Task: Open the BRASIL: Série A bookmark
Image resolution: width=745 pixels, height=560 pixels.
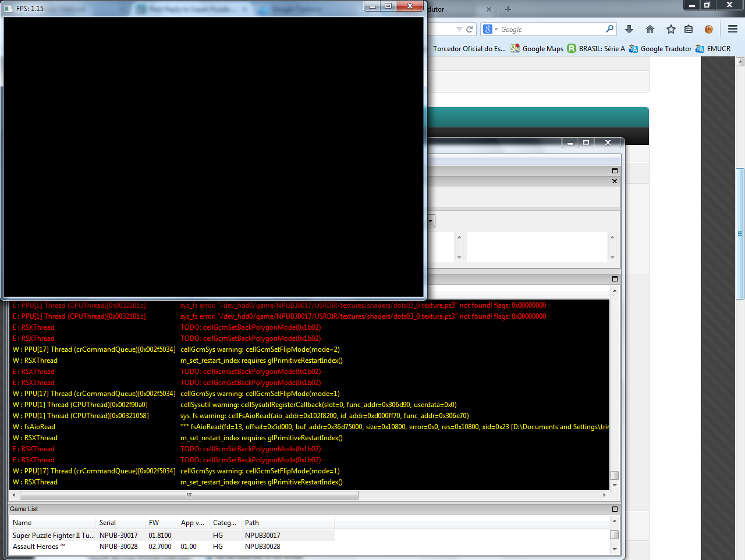Action: pyautogui.click(x=601, y=49)
